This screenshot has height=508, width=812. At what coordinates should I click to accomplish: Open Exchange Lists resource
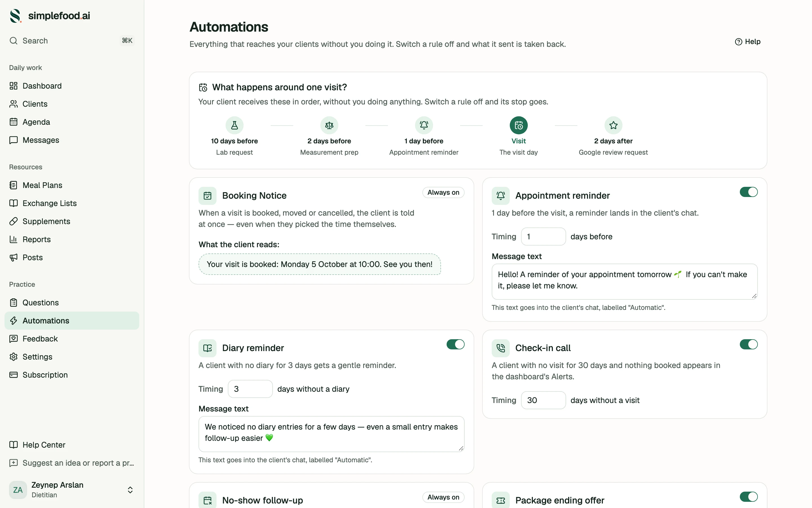[x=72, y=203]
